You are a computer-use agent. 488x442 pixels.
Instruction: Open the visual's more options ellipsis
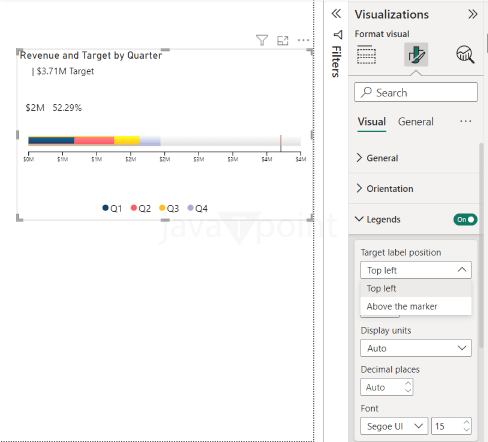click(303, 40)
